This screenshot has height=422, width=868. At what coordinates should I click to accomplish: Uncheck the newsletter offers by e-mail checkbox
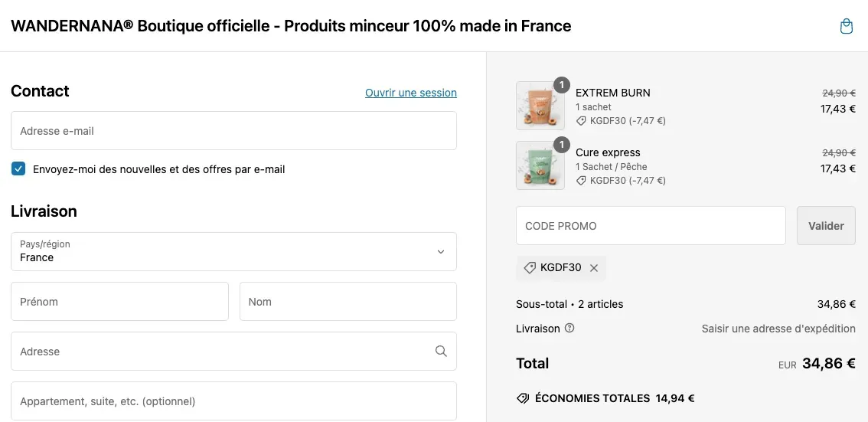(18, 169)
